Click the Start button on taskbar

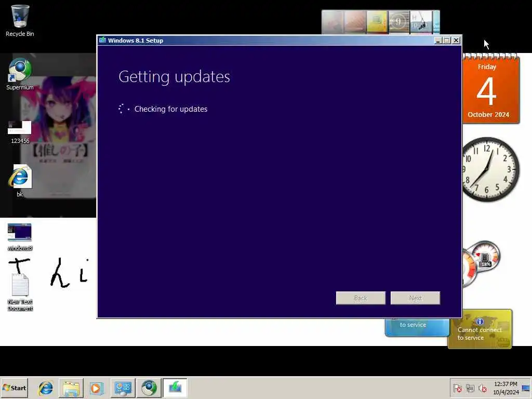(14, 388)
